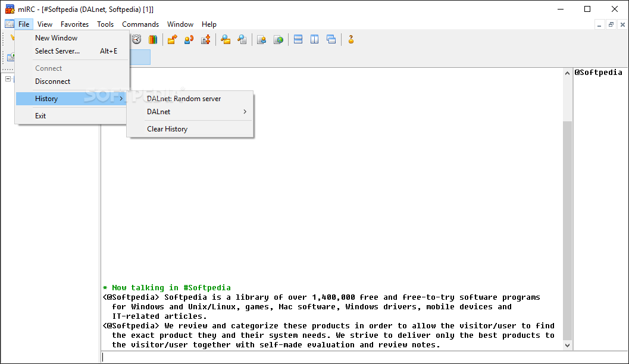
Task: Open the Tools menu
Action: pyautogui.click(x=105, y=24)
